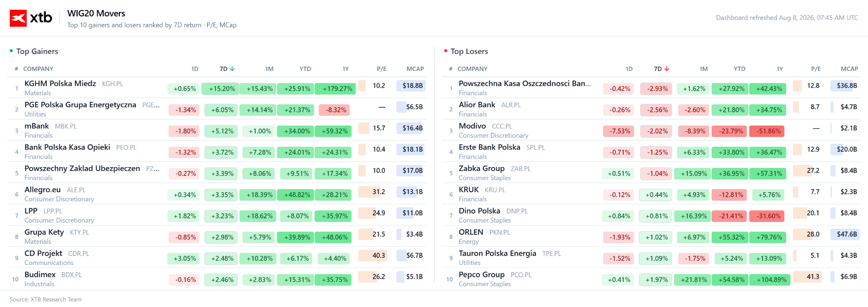
Task: Sort Top Losers by P/E column header
Action: tap(816, 69)
